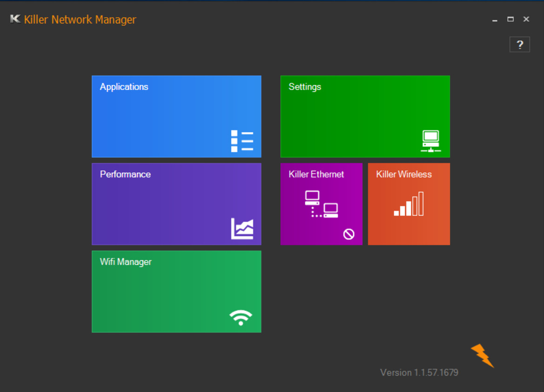This screenshot has width=544, height=392.
Task: Close the Killer Network Manager window
Action: (526, 19)
